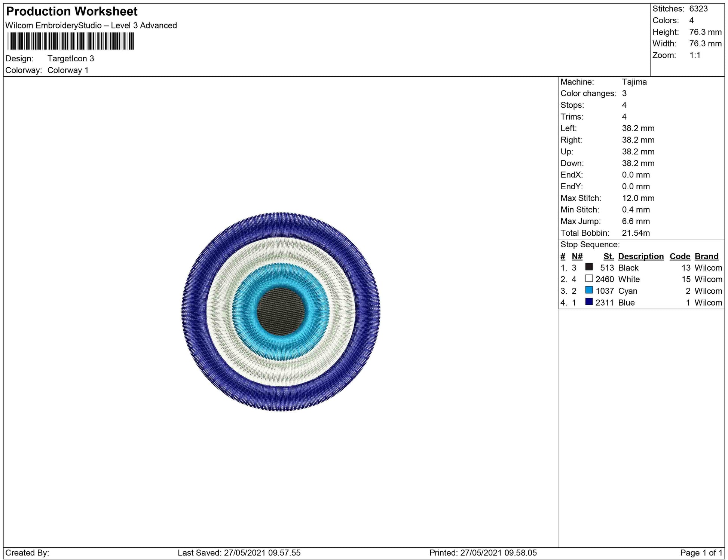Click the Stitches count 6323
Image resolution: width=728 pixels, height=560 pixels.
coord(698,9)
